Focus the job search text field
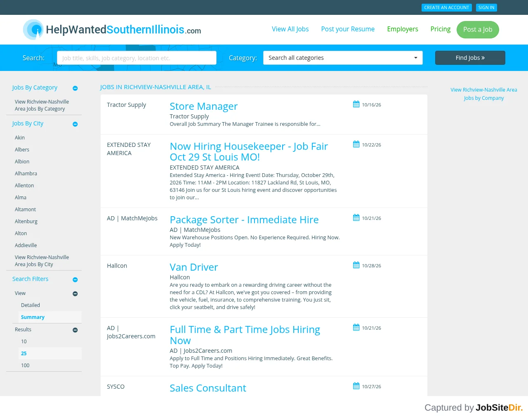The width and height of the screenshot is (528, 420). (x=137, y=58)
